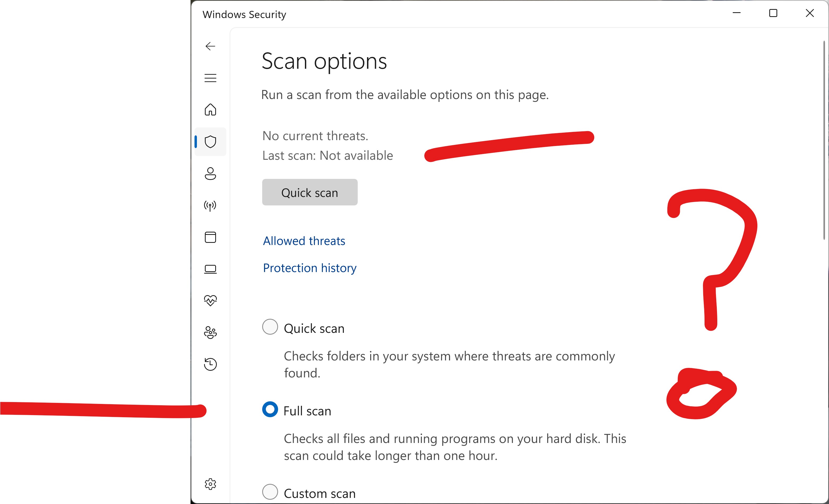Viewport: 829px width, 504px height.
Task: Click the vertical scrollbar thumb
Action: 824,140
